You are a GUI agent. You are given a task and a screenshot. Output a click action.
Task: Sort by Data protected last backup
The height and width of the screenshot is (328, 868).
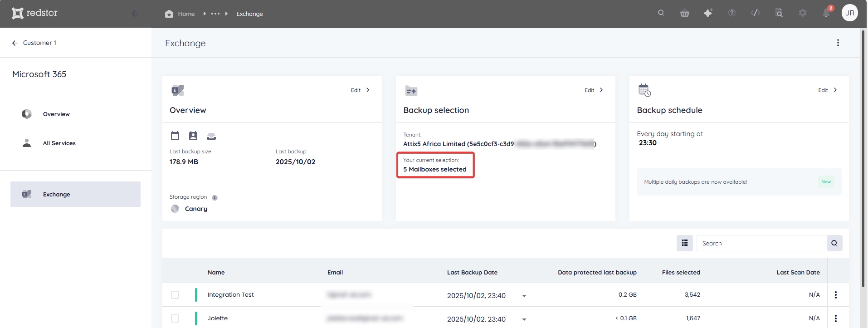pyautogui.click(x=597, y=273)
